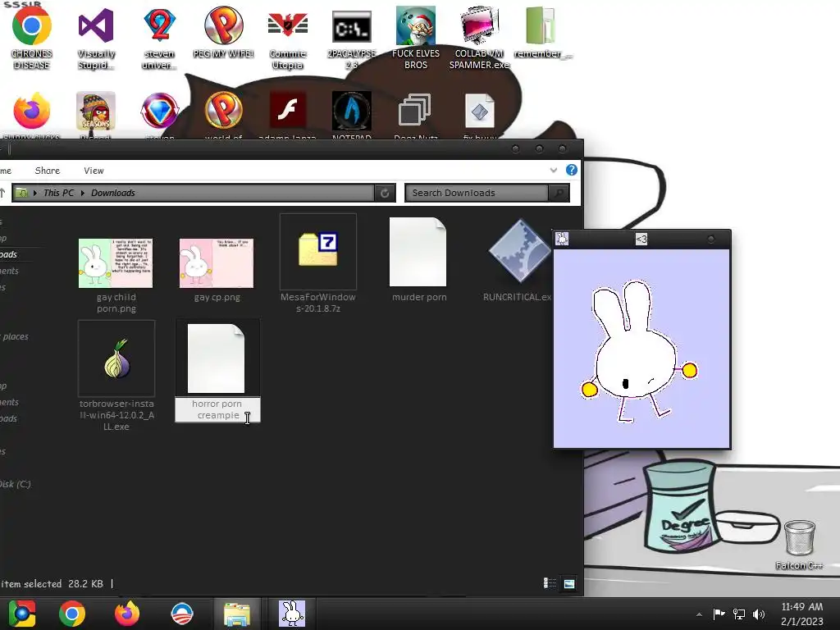Viewport: 840px width, 630px height.
Task: Click the status bar text 28.2 KB
Action: [x=85, y=583]
